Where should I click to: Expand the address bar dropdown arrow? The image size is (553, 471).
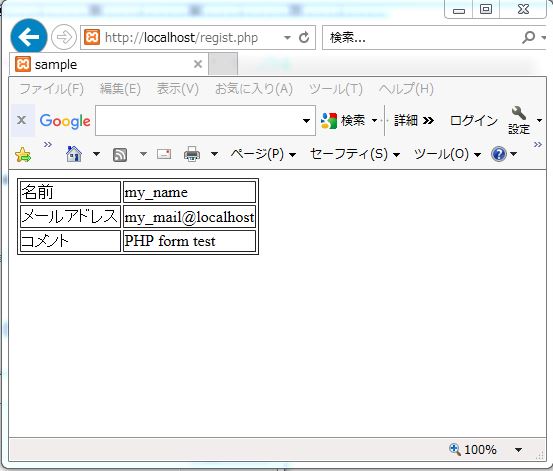287,37
